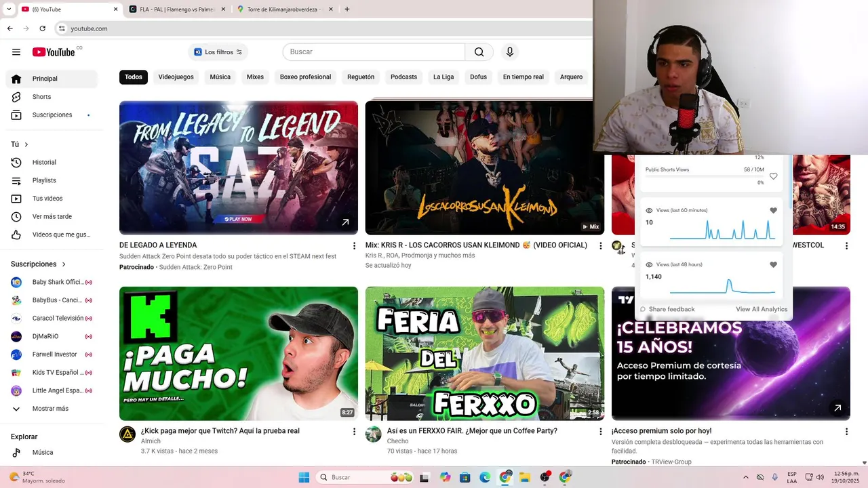Image resolution: width=868 pixels, height=488 pixels.
Task: Open Tus videos in the sidebar
Action: 52,199
